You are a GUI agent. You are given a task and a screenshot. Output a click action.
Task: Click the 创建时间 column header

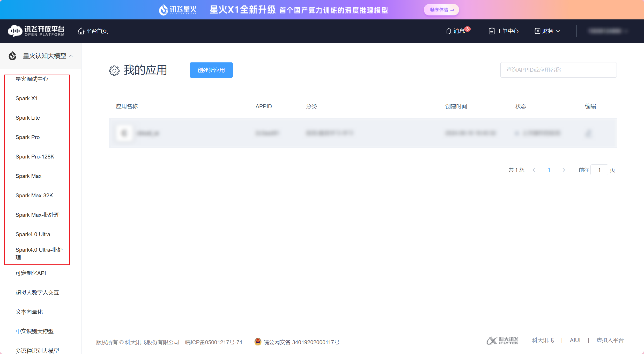pyautogui.click(x=456, y=106)
